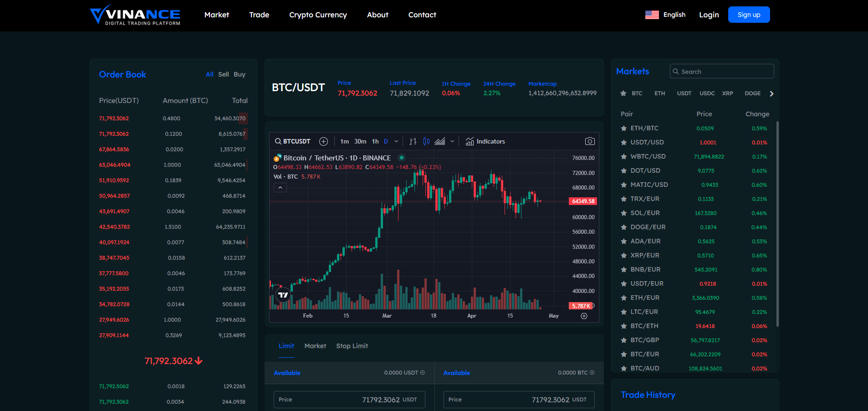The height and width of the screenshot is (411, 868).
Task: Click the compare/add symbol plus icon
Action: pyautogui.click(x=323, y=141)
